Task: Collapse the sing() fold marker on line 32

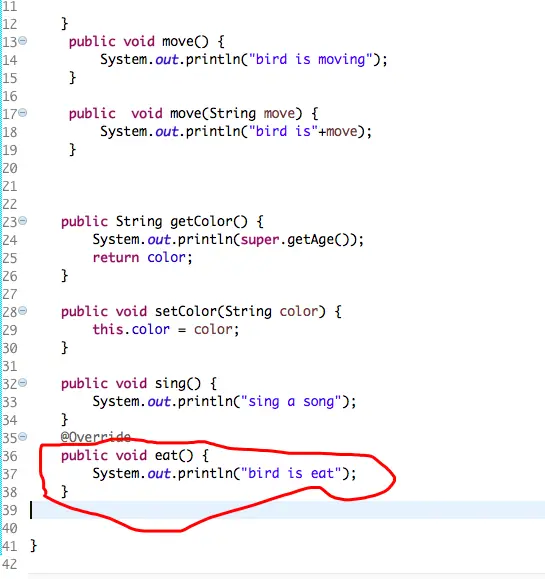Action: pyautogui.click(x=23, y=383)
